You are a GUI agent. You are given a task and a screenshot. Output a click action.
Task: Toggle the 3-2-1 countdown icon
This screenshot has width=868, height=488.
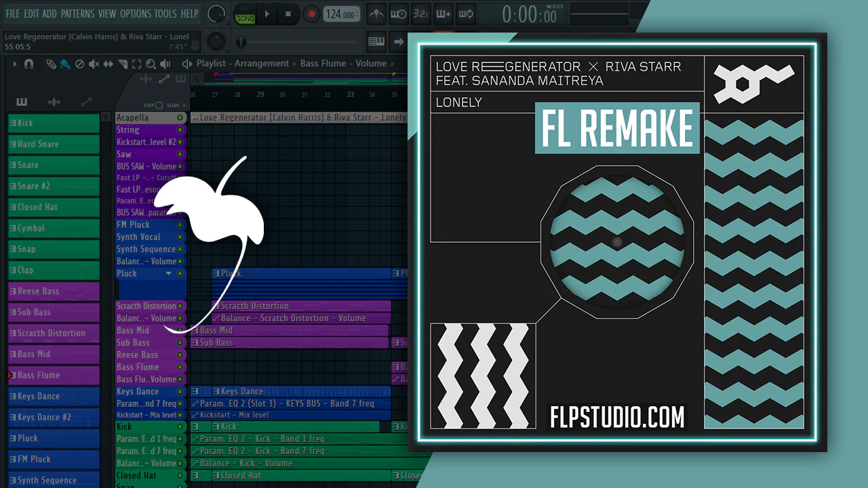420,14
